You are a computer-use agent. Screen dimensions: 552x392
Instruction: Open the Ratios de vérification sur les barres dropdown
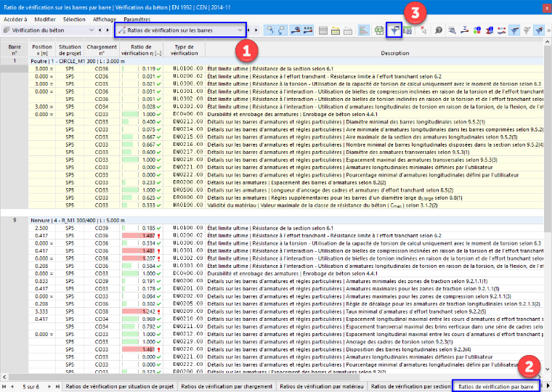180,30
